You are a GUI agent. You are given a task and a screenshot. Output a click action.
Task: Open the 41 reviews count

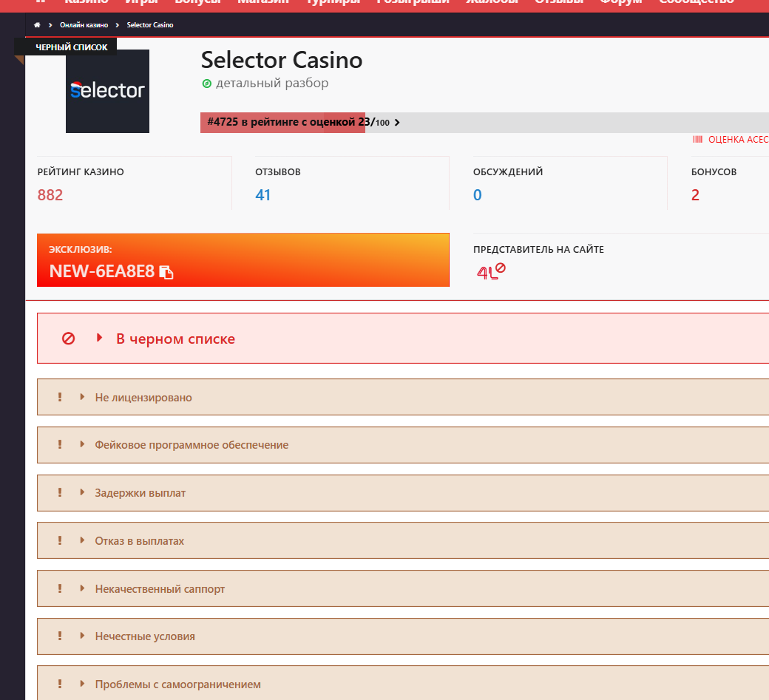[263, 195]
